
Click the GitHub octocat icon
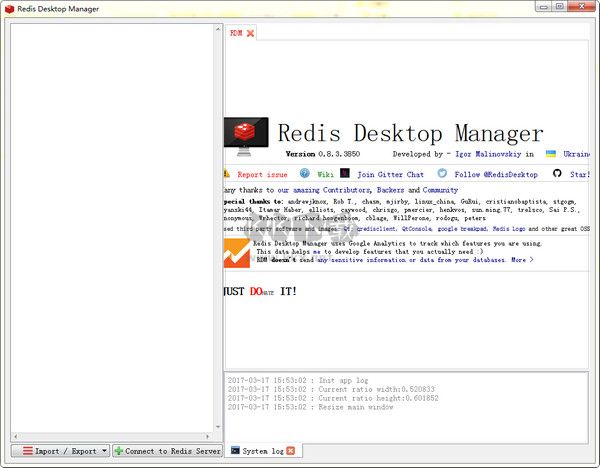[x=557, y=173]
